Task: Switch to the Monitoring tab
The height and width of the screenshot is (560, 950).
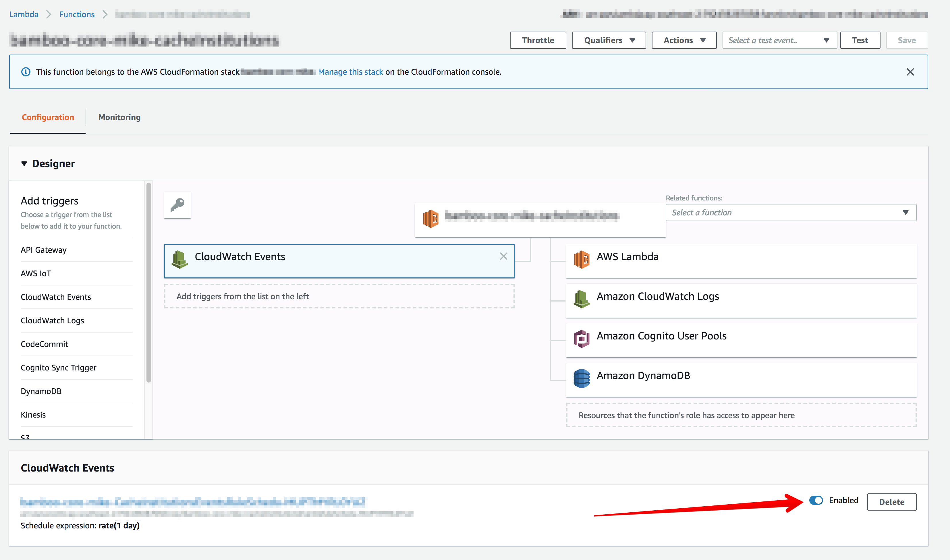Action: coord(119,117)
